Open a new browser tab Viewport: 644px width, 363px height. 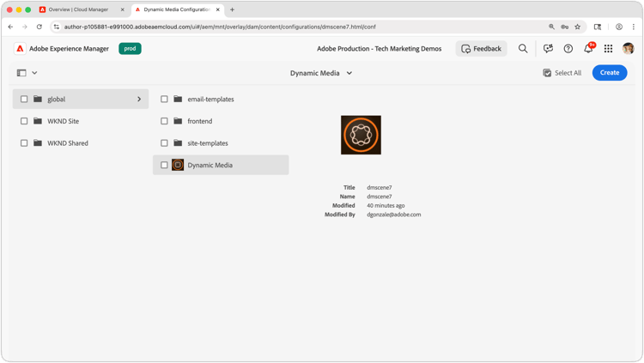coord(232,9)
